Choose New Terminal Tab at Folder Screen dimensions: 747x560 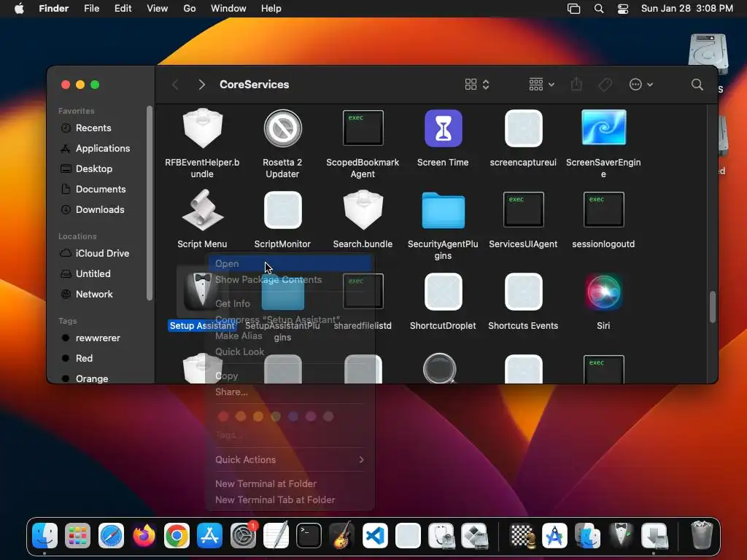tap(290, 499)
